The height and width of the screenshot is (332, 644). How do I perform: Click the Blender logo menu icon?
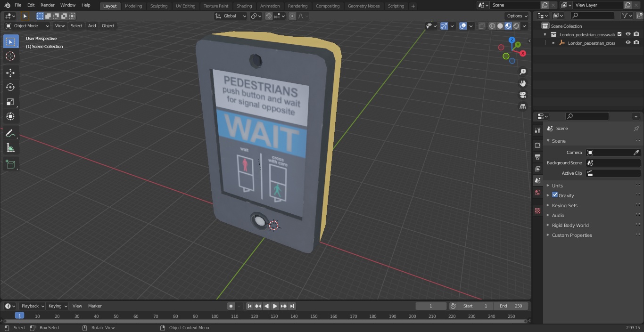coord(7,5)
